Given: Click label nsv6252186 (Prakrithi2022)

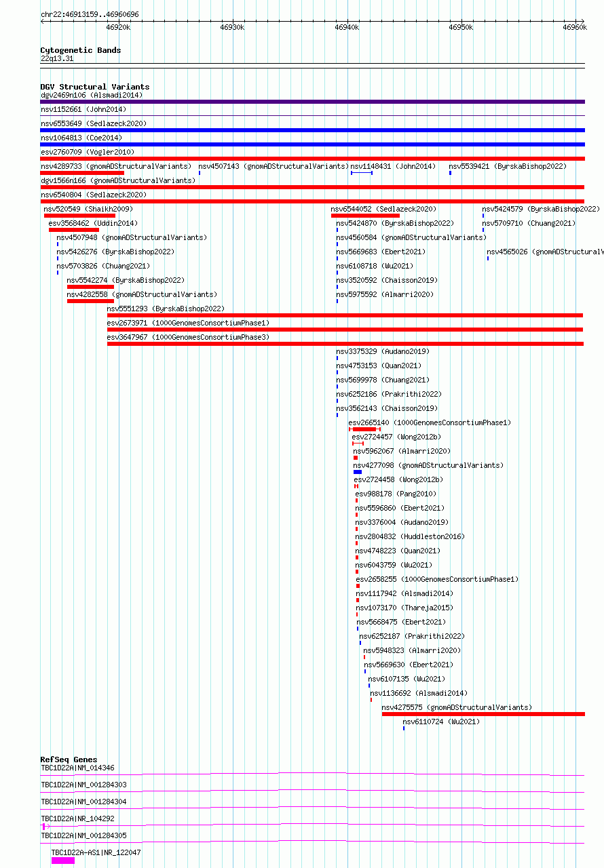Looking at the screenshot, I should point(389,394).
